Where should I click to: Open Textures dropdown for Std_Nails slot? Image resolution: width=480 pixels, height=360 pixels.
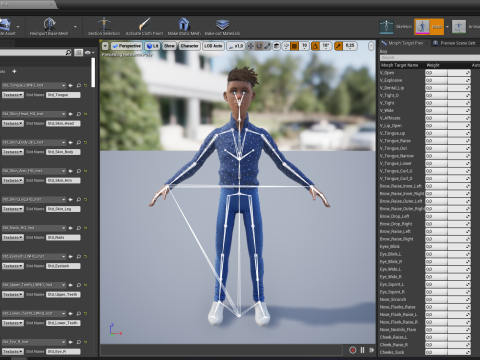point(13,237)
